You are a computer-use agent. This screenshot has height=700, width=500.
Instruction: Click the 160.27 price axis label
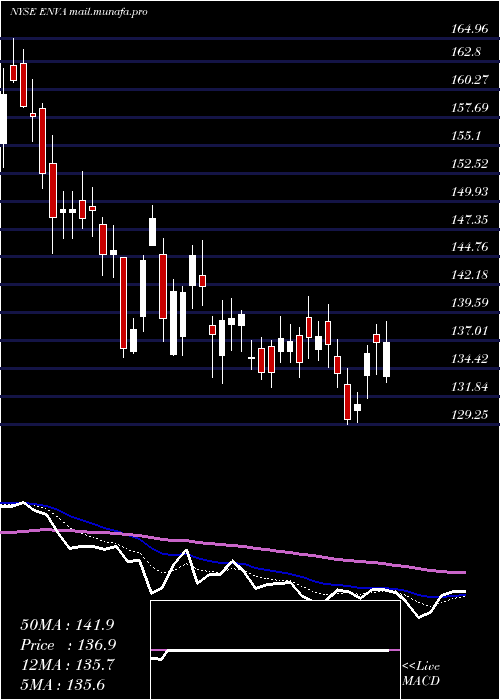469,80
